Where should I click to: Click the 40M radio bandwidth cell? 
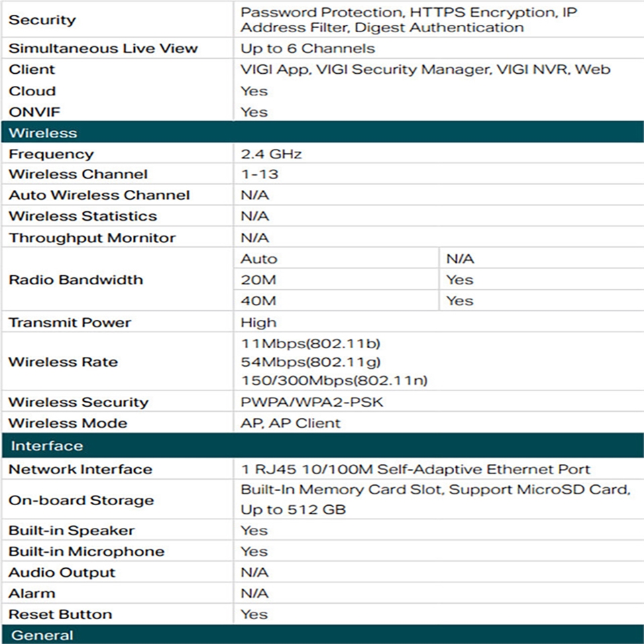pos(258,301)
